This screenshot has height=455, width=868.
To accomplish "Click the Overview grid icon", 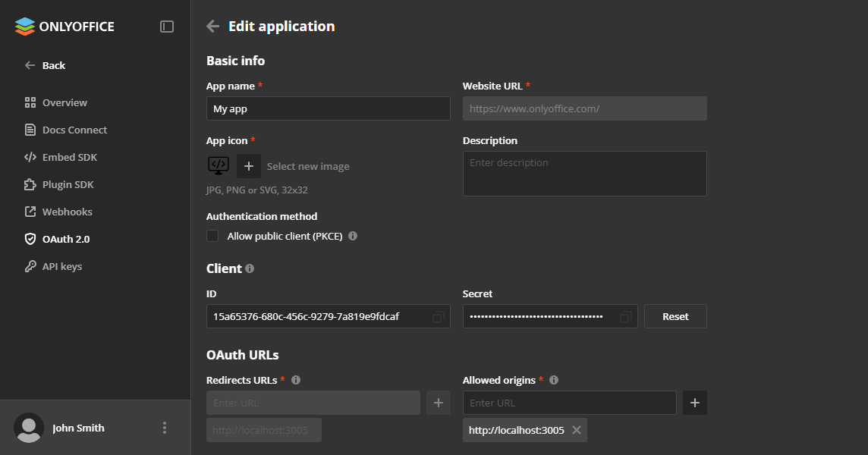I will 30,102.
